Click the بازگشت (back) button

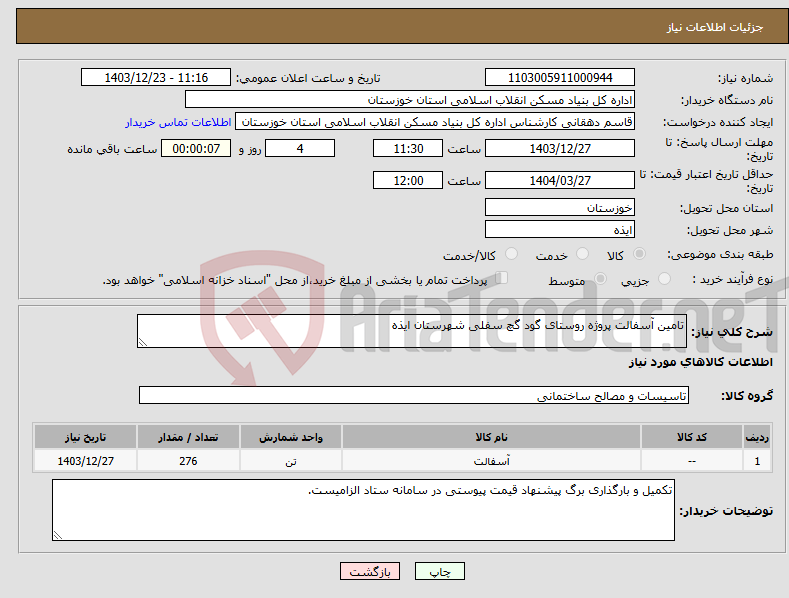[x=370, y=571]
